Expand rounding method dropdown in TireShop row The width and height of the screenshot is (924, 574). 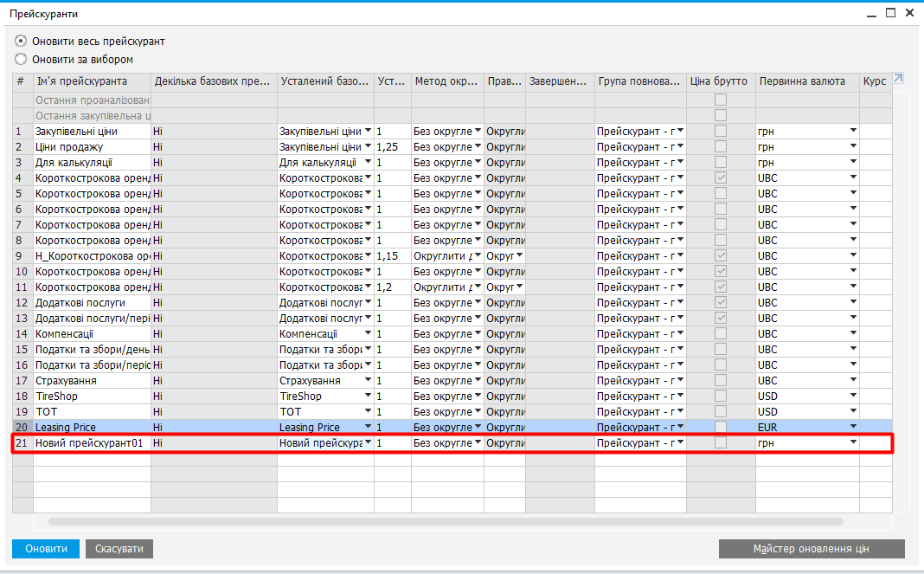478,396
